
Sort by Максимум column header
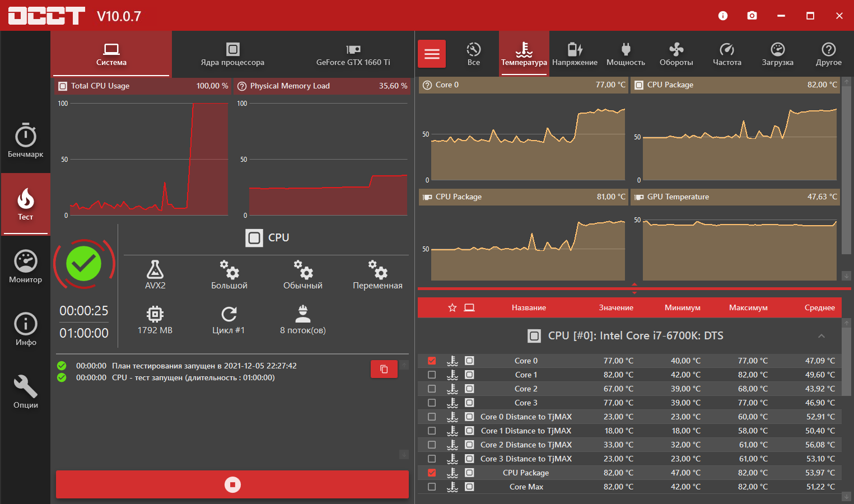click(748, 307)
